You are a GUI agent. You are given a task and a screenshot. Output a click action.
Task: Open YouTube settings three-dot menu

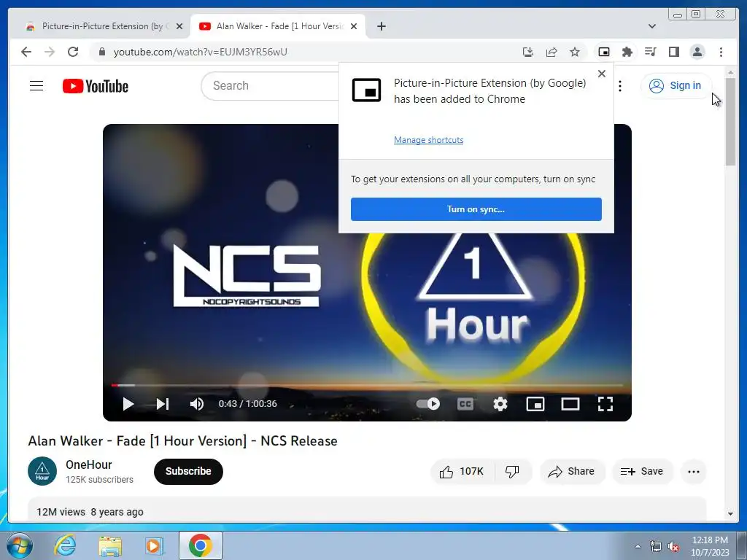pyautogui.click(x=620, y=86)
